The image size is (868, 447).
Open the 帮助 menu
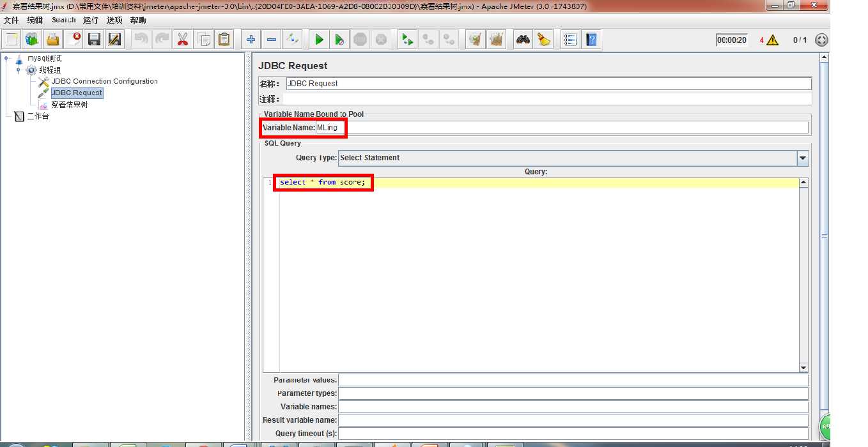tap(138, 20)
